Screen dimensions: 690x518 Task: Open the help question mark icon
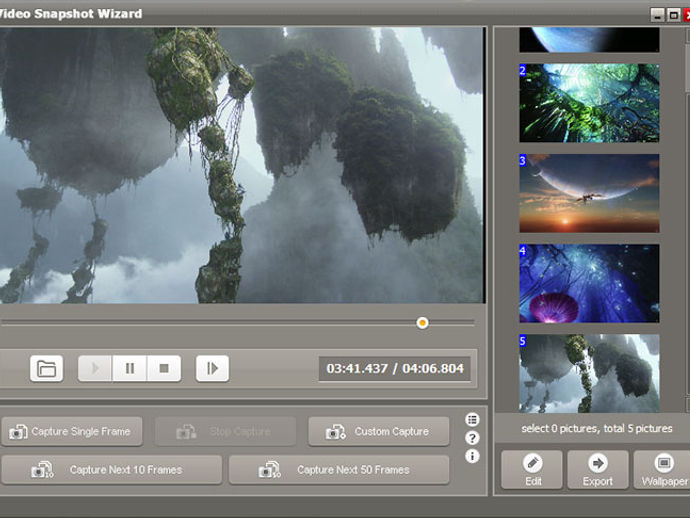pyautogui.click(x=472, y=438)
